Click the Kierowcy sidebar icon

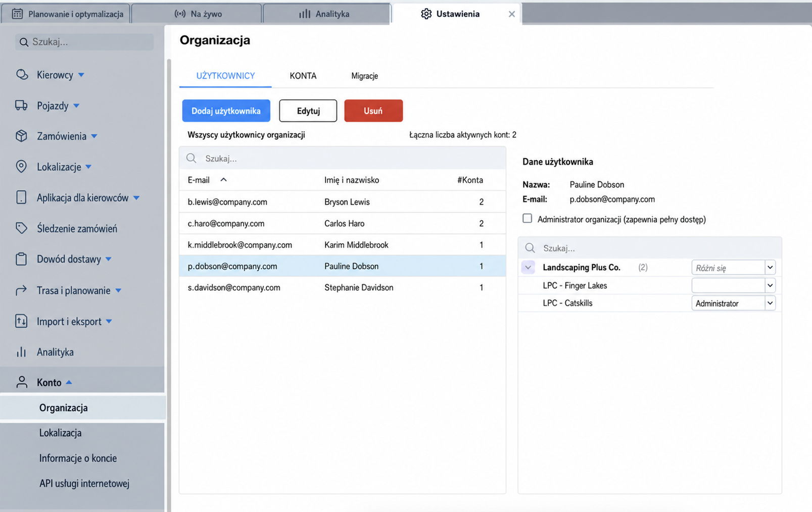coord(22,75)
